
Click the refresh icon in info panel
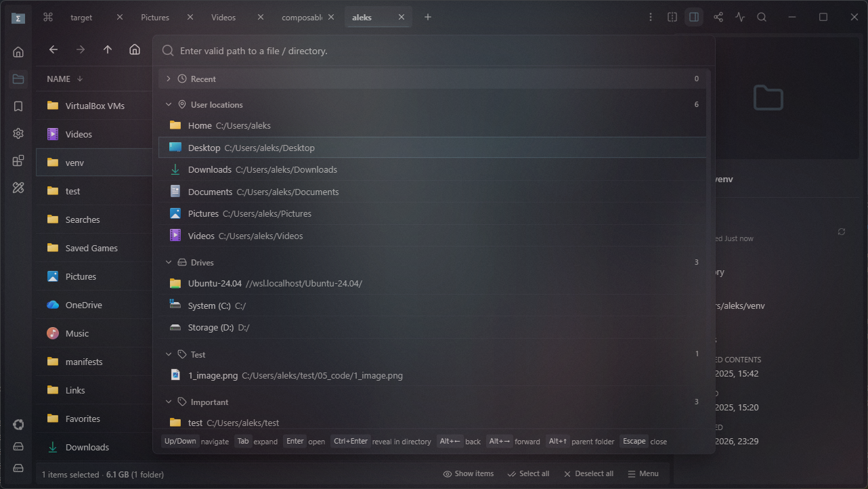coord(842,232)
